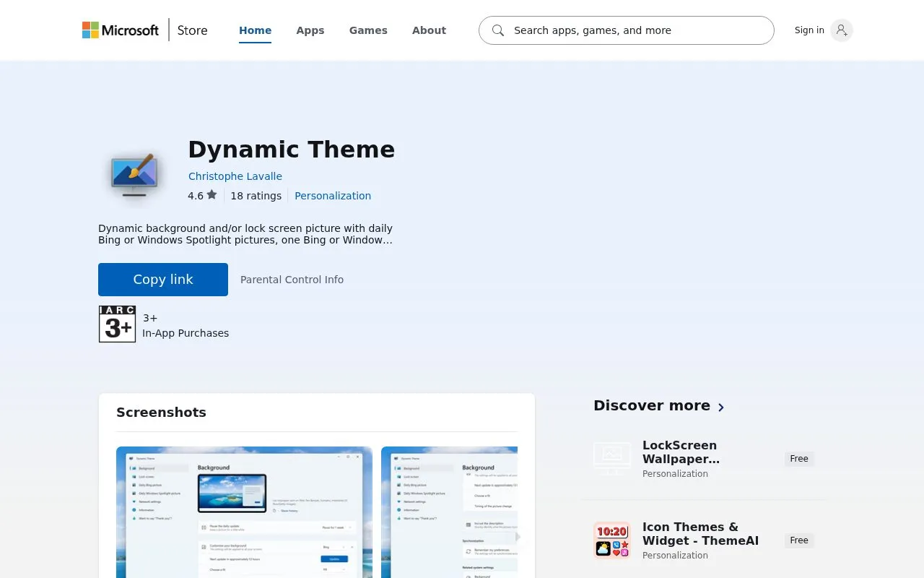Open Icon Themes & Widget - ThemeAI
The height and width of the screenshot is (578, 924).
click(x=700, y=534)
